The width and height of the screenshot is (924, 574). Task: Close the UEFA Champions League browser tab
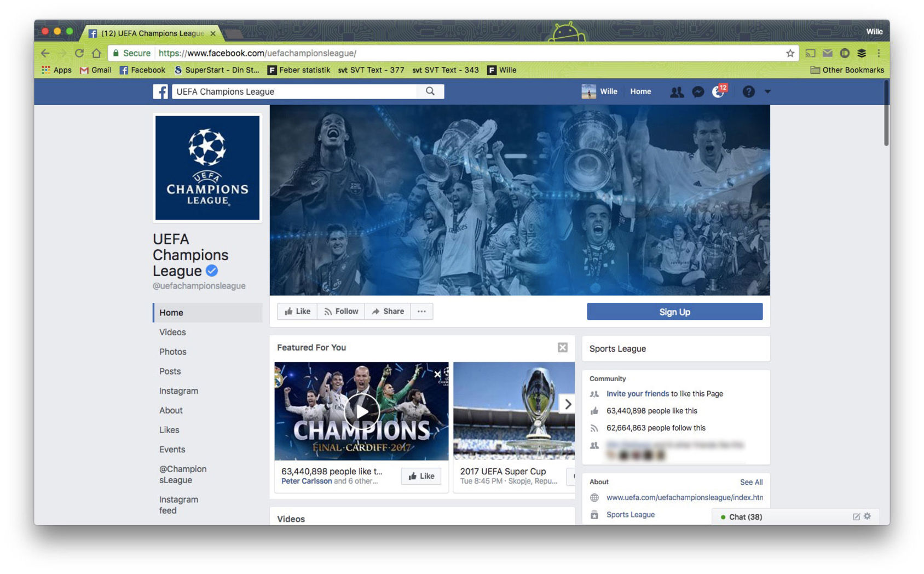click(x=213, y=33)
